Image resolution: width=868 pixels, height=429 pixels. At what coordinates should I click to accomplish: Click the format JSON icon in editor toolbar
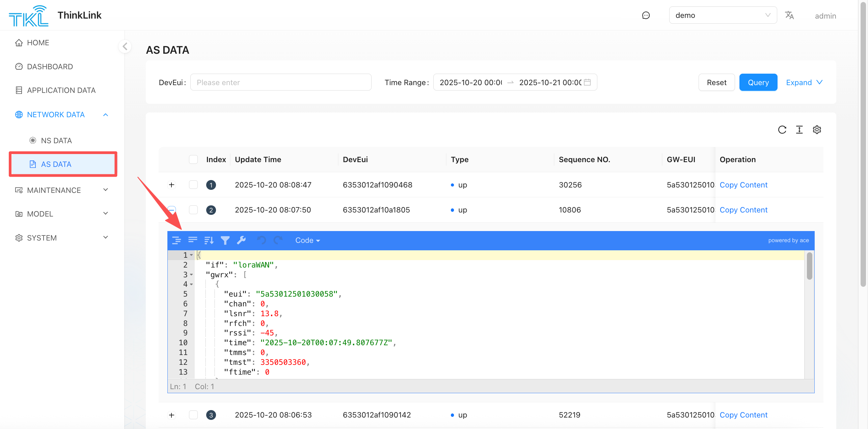coord(176,240)
